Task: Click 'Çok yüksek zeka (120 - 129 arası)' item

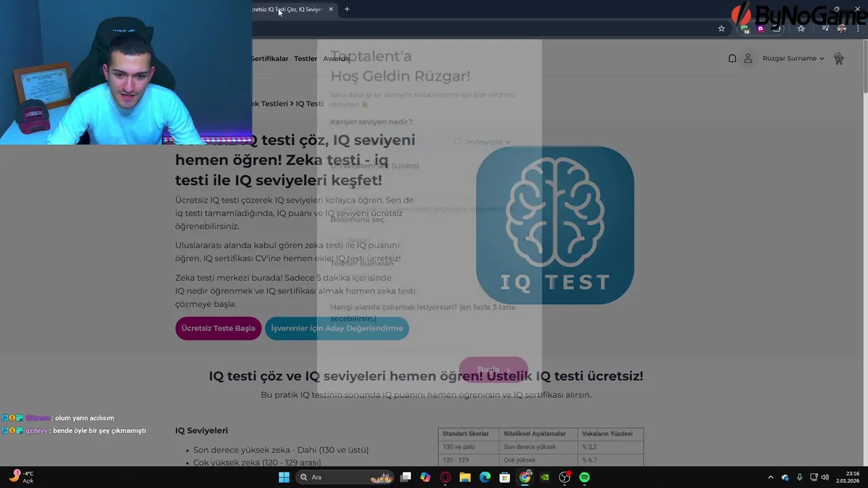Action: pyautogui.click(x=257, y=463)
